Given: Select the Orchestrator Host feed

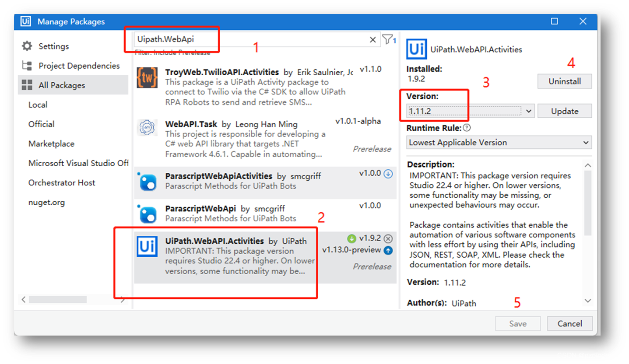Looking at the screenshot, I should coord(62,183).
